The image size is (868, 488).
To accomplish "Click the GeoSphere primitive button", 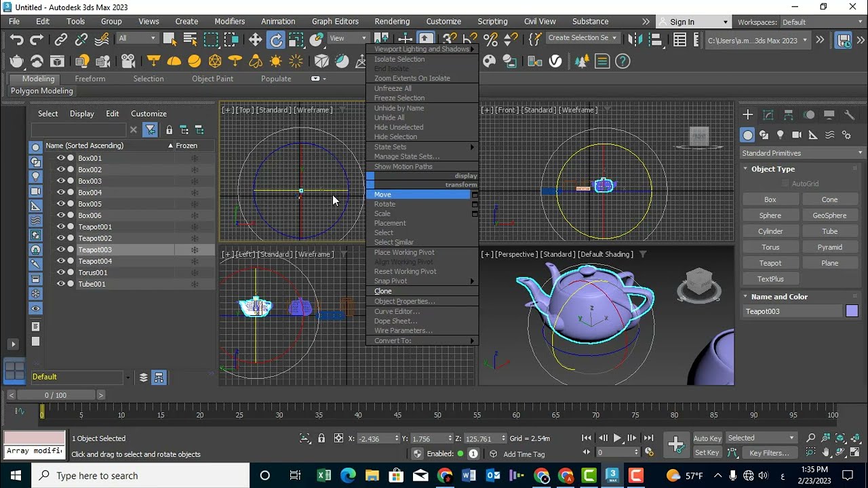I will click(829, 216).
